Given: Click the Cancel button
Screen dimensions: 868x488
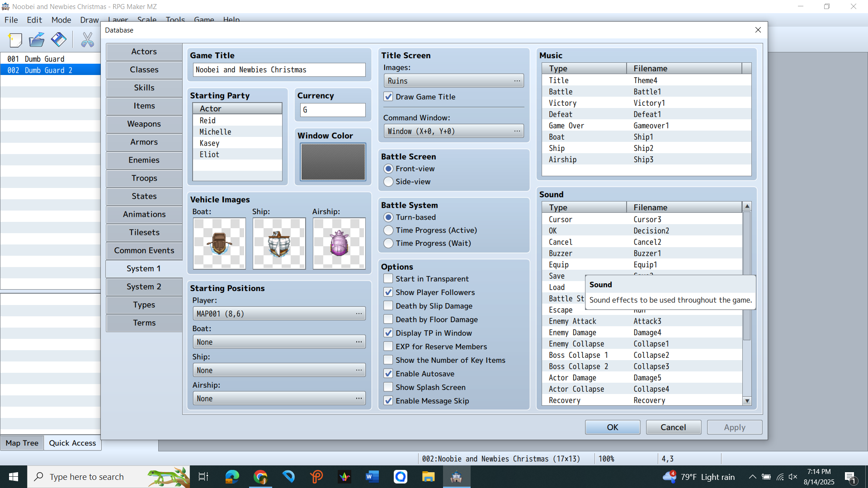Looking at the screenshot, I should 673,427.
